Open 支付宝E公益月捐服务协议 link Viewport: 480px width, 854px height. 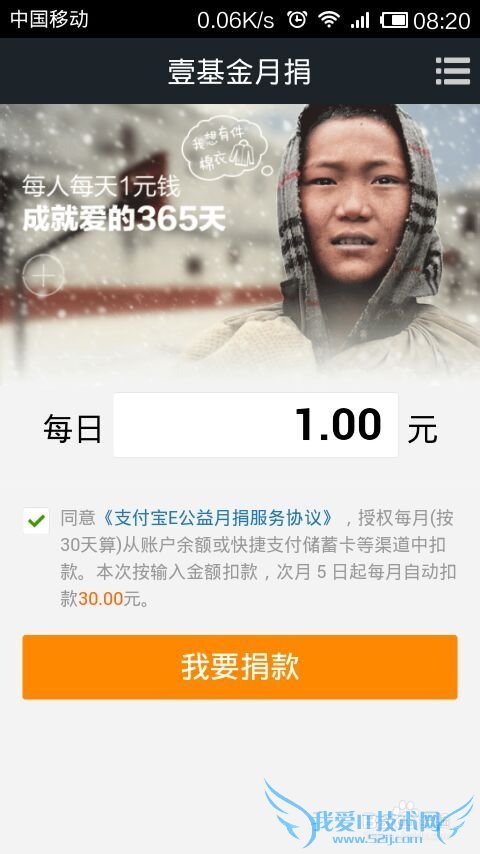point(217,518)
